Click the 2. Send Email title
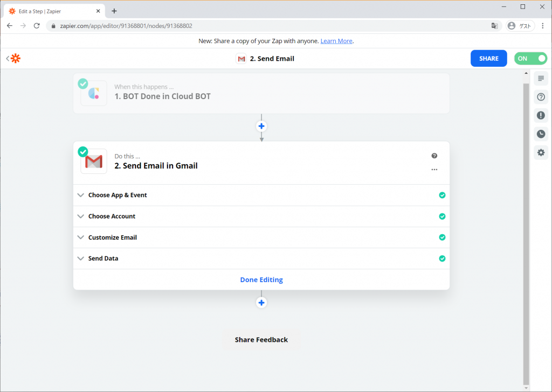This screenshot has width=552, height=392. pos(272,59)
